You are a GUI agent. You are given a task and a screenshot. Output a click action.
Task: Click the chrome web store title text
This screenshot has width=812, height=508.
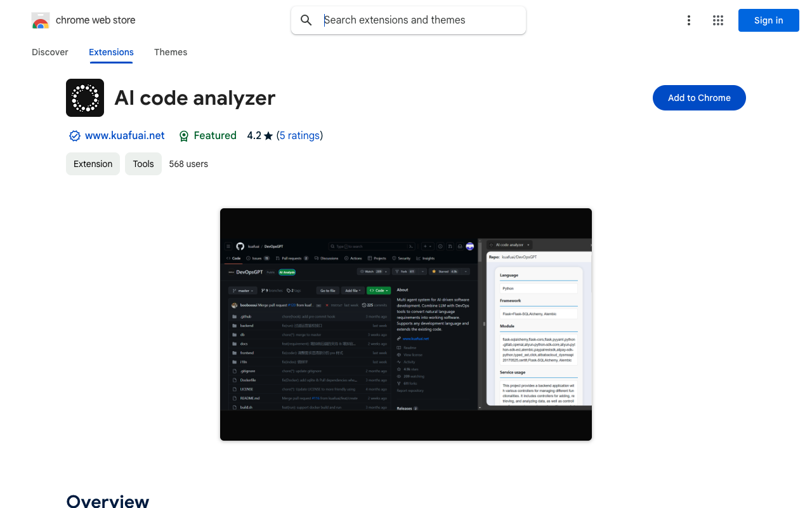(96, 20)
